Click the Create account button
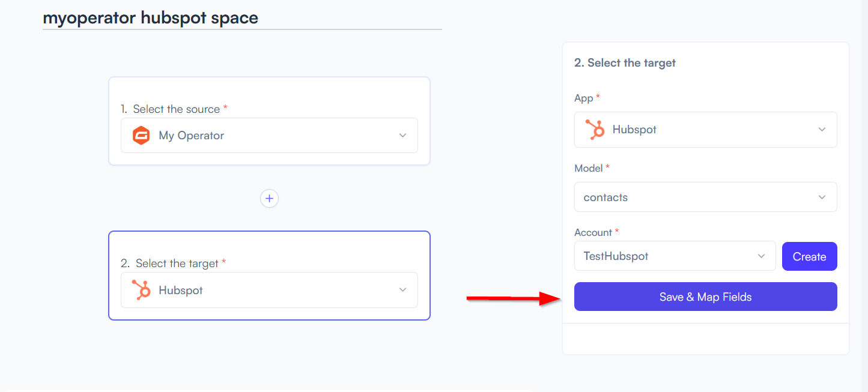Viewport: 868px width, 392px height. (810, 256)
